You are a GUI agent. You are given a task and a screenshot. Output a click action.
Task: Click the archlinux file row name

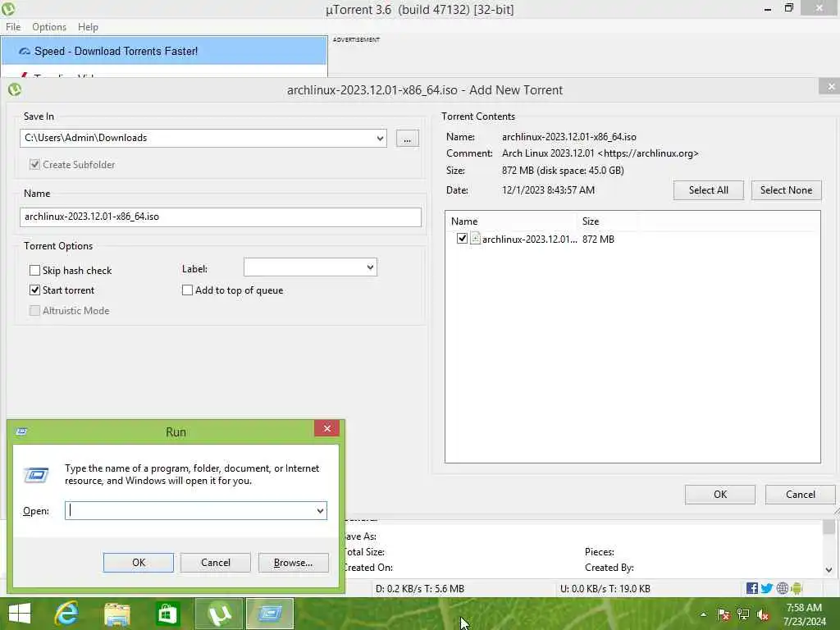[x=529, y=239]
